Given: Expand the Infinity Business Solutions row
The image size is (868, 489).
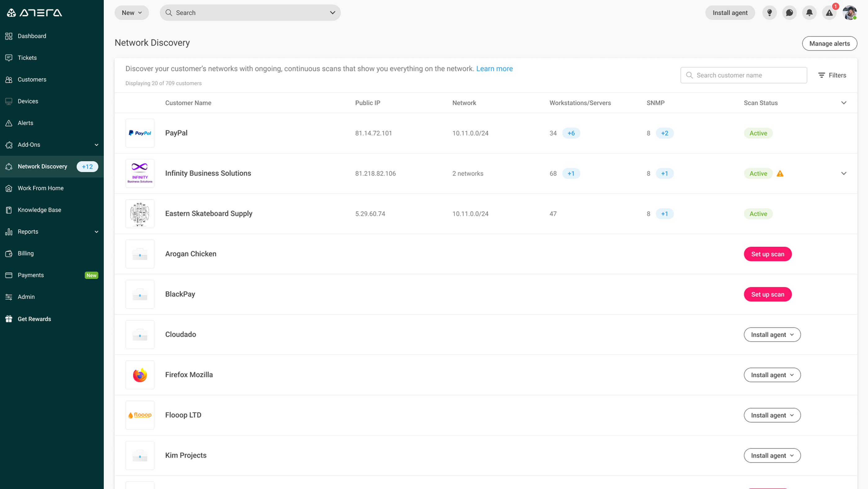Looking at the screenshot, I should tap(844, 174).
